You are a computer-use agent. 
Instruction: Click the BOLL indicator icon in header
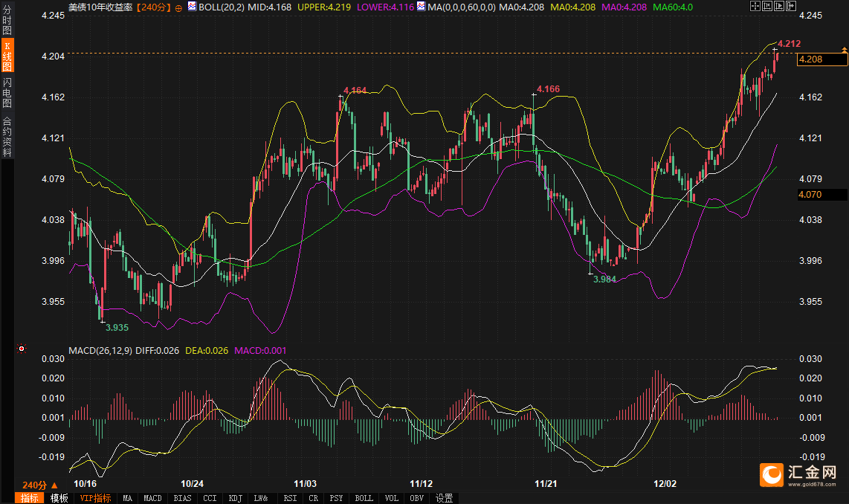pos(192,7)
